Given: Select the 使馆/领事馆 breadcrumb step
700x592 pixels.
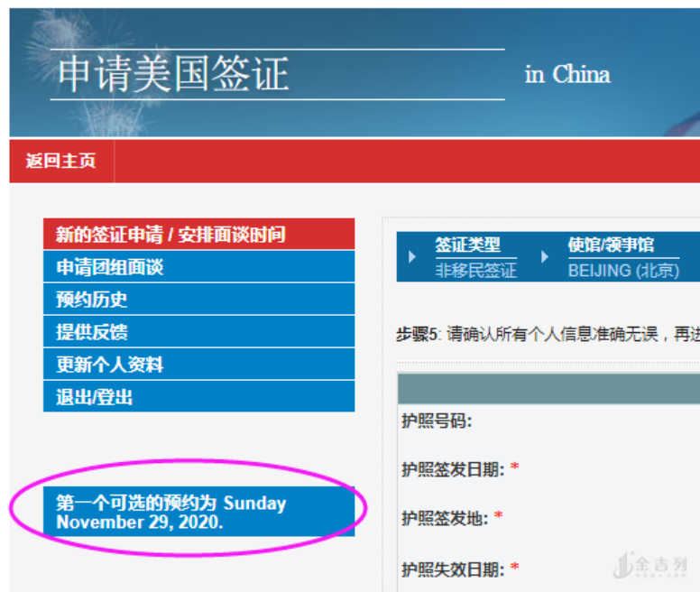Looking at the screenshot, I should (611, 245).
